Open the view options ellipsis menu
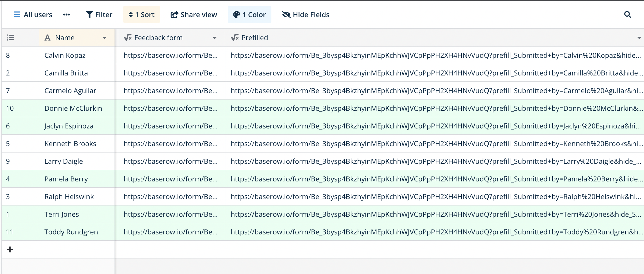This screenshot has height=274, width=644. click(66, 14)
